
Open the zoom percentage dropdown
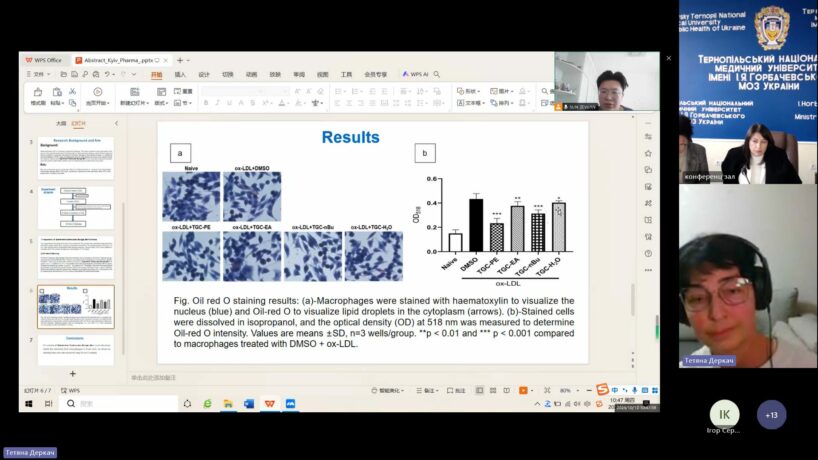click(566, 390)
